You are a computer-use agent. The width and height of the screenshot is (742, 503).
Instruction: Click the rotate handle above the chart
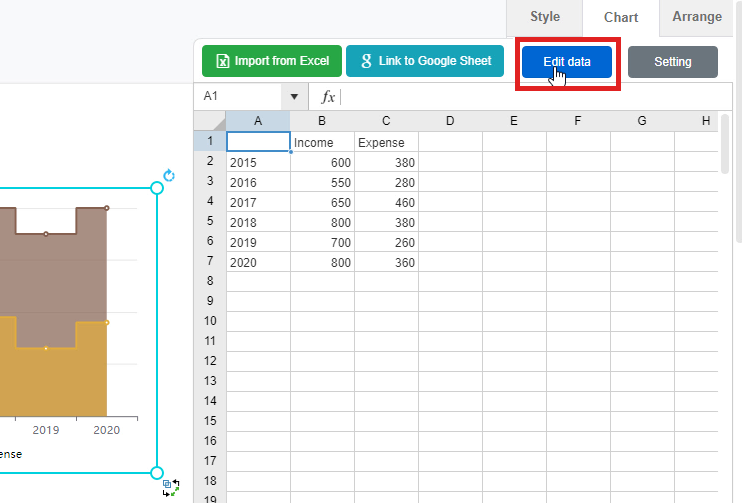click(x=169, y=176)
